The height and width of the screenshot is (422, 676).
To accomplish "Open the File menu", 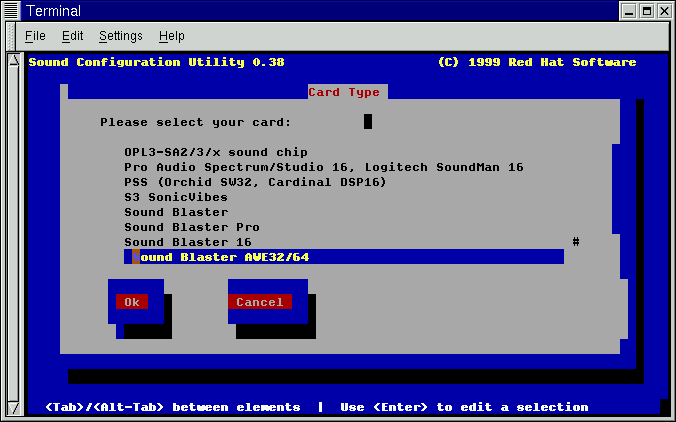I will pos(35,36).
